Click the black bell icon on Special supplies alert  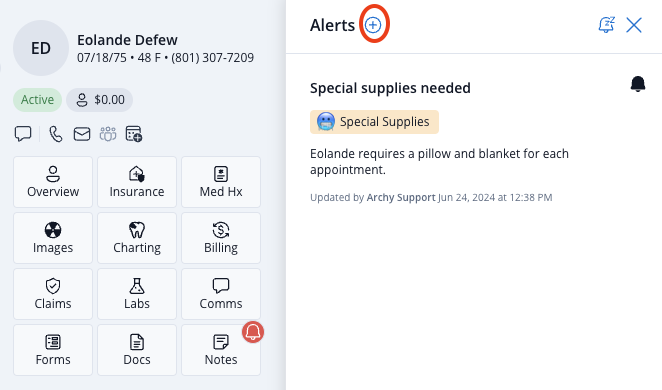tap(638, 84)
